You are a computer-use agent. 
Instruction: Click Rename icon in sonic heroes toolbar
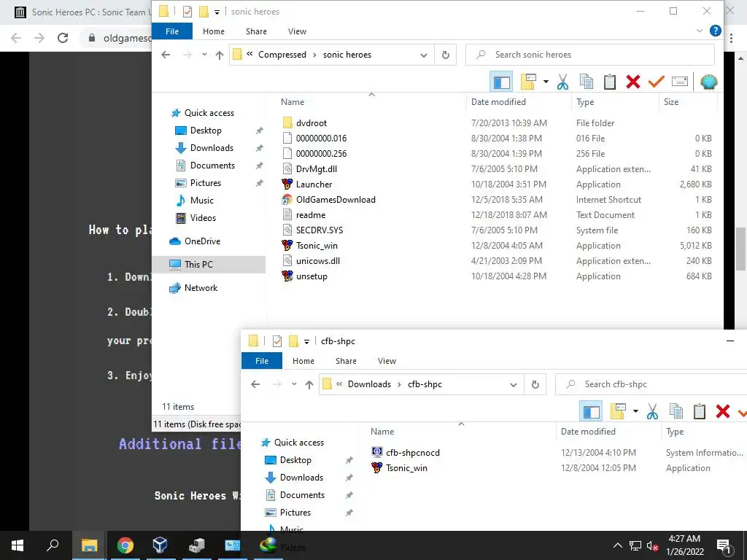point(680,82)
